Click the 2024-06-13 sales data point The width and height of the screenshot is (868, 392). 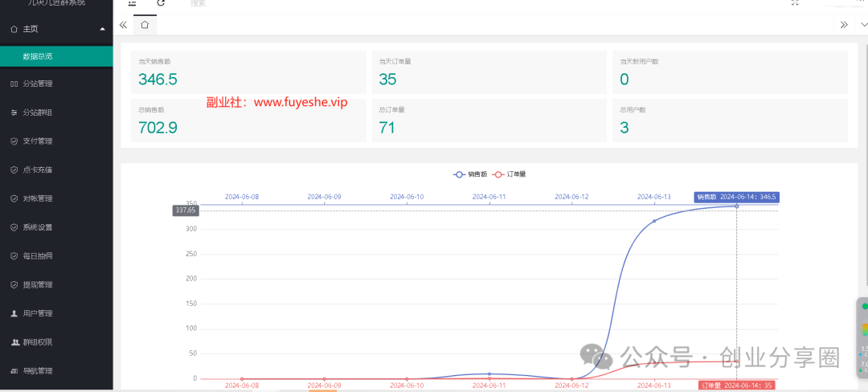tap(654, 221)
